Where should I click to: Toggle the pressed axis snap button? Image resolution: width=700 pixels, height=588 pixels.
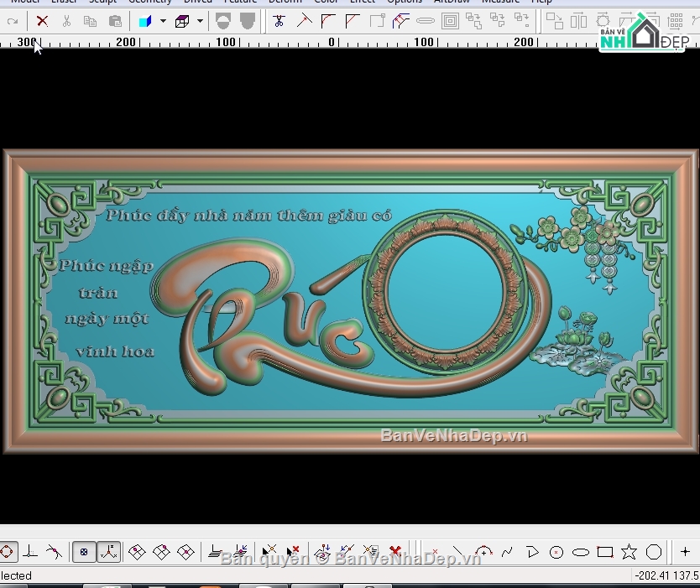pos(109,552)
